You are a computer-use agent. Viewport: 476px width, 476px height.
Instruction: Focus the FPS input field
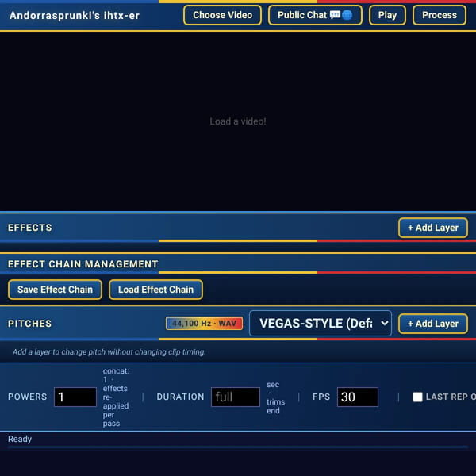358,397
